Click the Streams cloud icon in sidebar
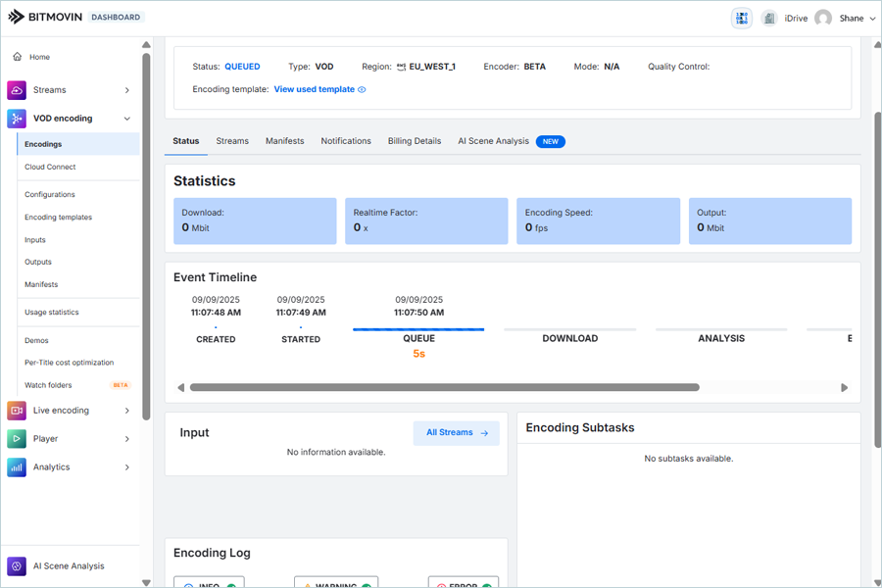Image resolution: width=882 pixels, height=588 pixels. [x=17, y=90]
